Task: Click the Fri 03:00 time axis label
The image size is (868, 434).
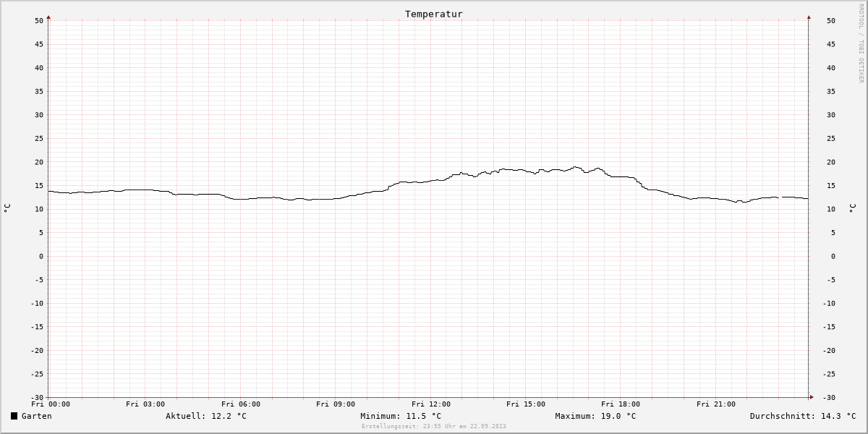Action: 145,404
